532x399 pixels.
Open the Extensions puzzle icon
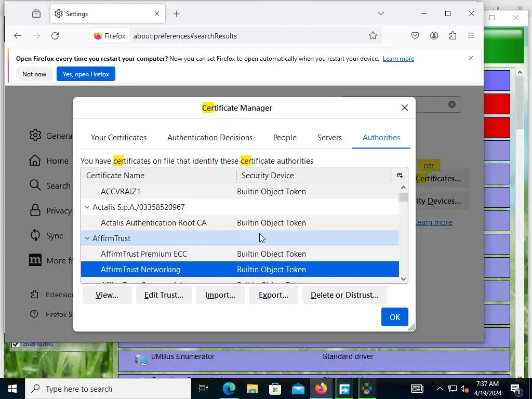pos(453,36)
